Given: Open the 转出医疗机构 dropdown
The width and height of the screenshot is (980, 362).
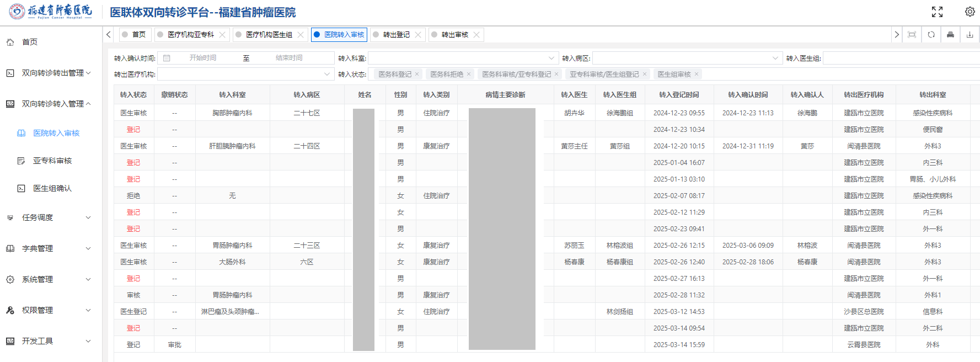Looking at the screenshot, I should (x=245, y=74).
